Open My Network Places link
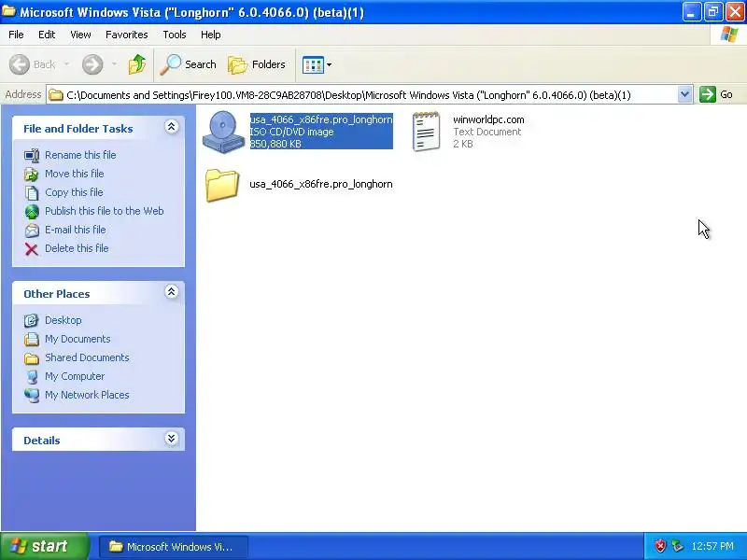The width and height of the screenshot is (747, 560). (87, 395)
